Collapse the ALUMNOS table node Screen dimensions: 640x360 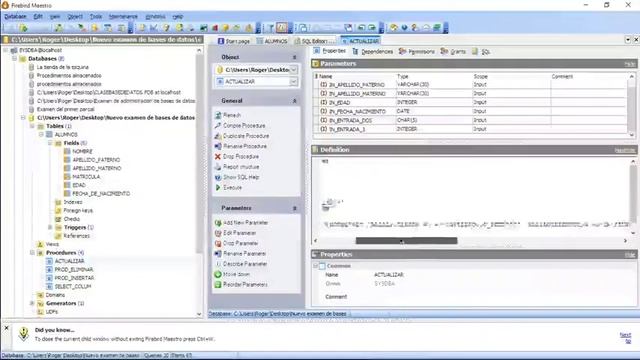41,134
